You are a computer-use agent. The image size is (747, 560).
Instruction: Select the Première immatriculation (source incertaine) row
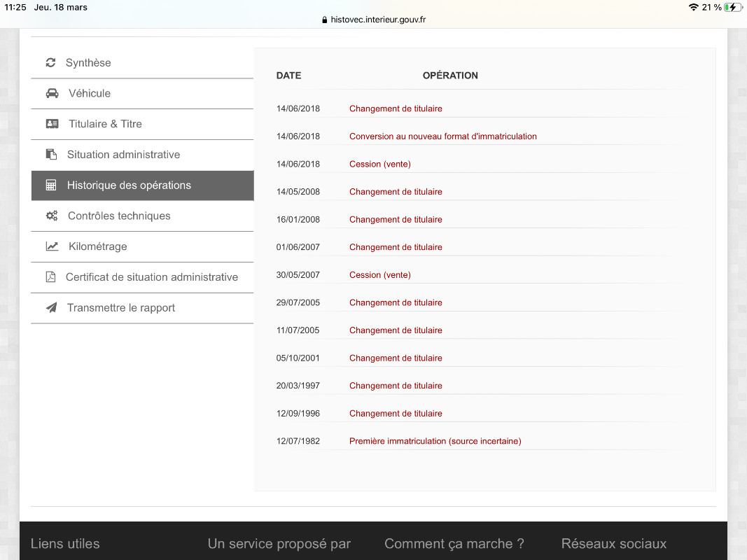[x=435, y=441]
